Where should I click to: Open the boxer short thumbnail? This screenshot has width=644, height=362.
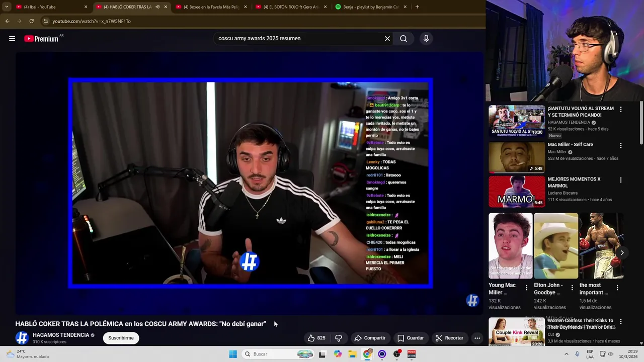601,245
